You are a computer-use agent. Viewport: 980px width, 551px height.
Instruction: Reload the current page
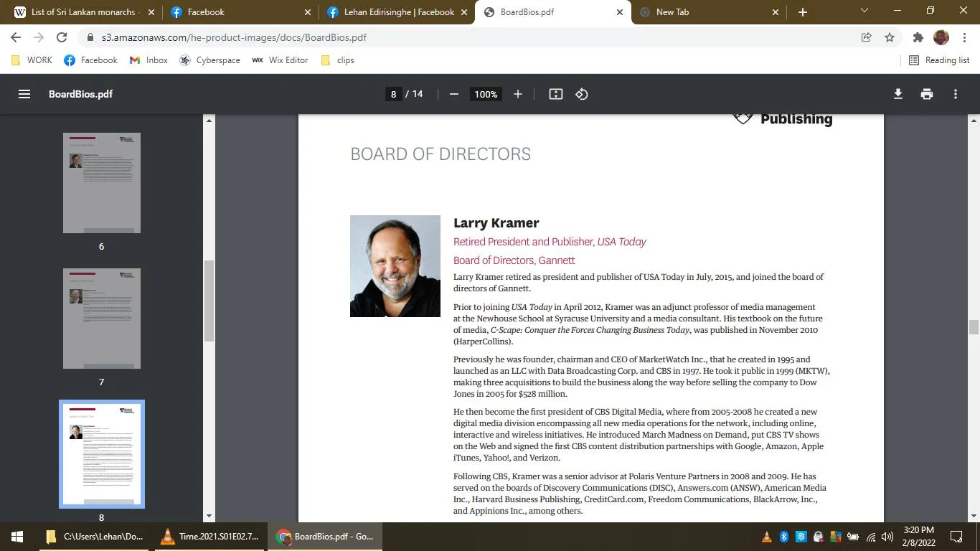click(x=62, y=37)
